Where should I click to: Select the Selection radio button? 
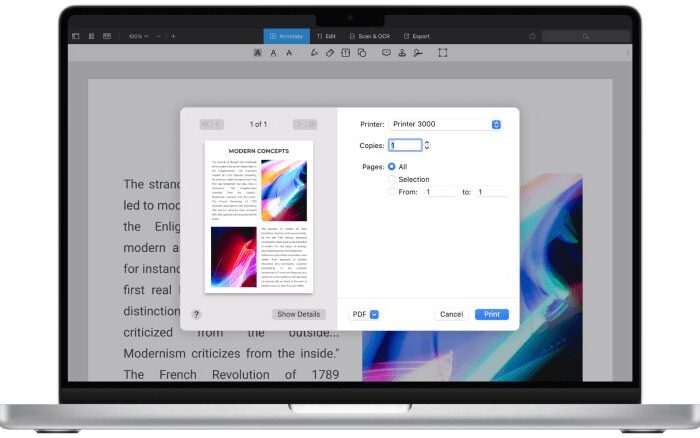click(x=392, y=179)
